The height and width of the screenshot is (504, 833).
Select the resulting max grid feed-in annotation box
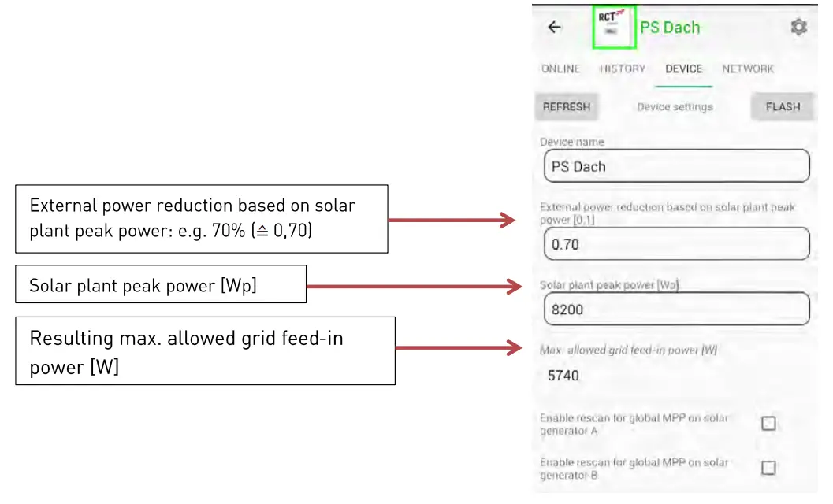pyautogui.click(x=205, y=351)
